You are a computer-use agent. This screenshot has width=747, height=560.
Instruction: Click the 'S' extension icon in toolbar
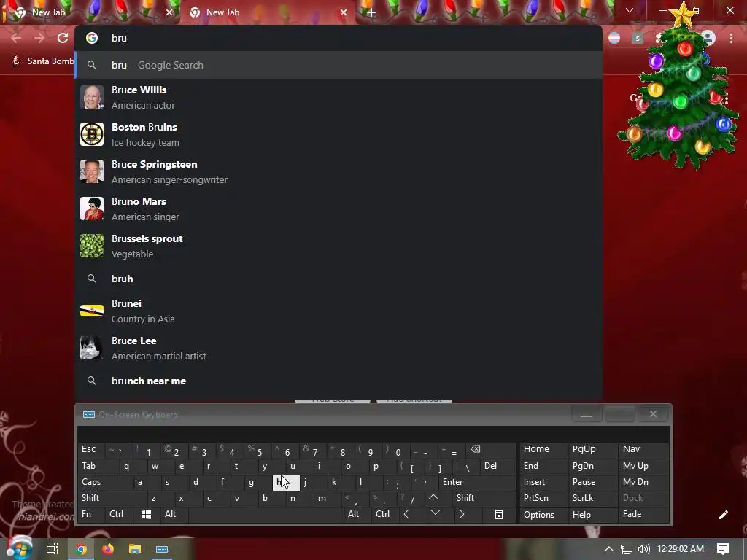(637, 38)
